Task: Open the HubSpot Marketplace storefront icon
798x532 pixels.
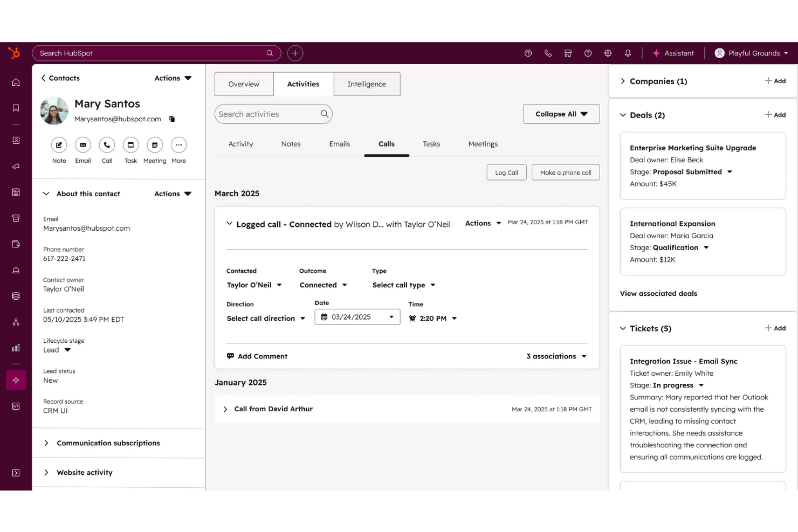Action: tap(568, 53)
